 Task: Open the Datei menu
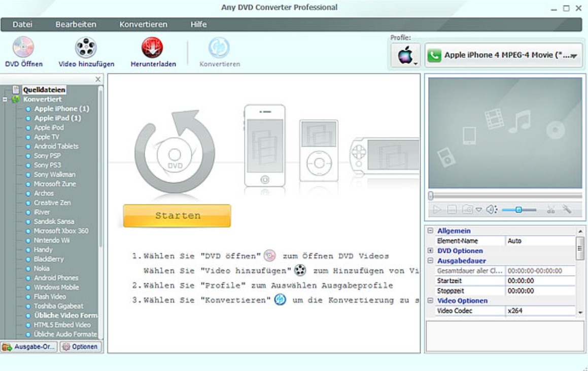22,24
